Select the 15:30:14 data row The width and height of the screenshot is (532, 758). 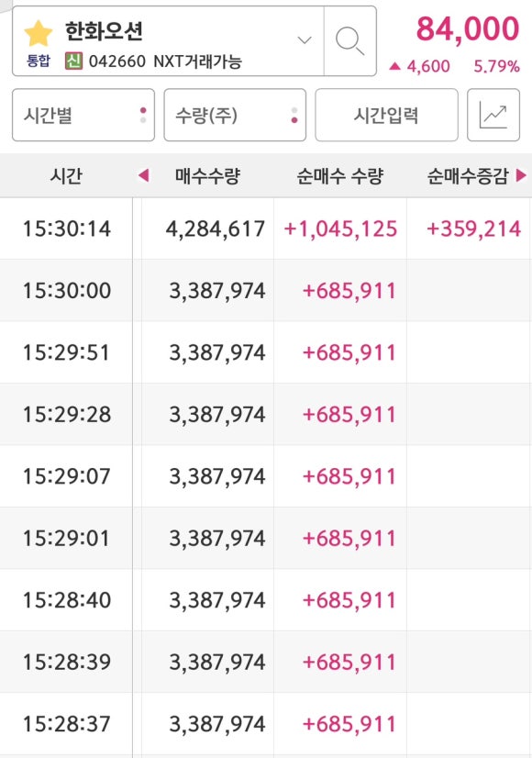tap(266, 229)
